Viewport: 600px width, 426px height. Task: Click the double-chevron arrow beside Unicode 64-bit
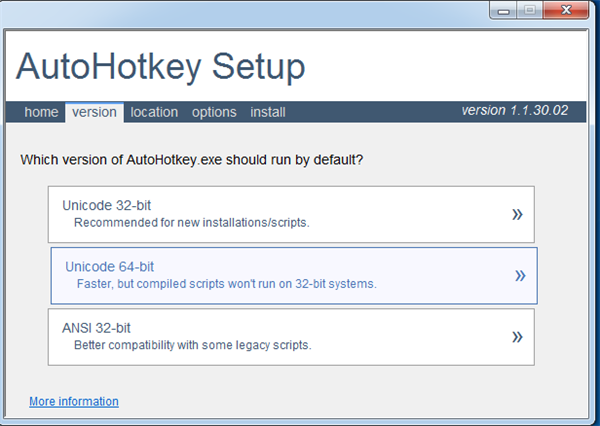519,276
